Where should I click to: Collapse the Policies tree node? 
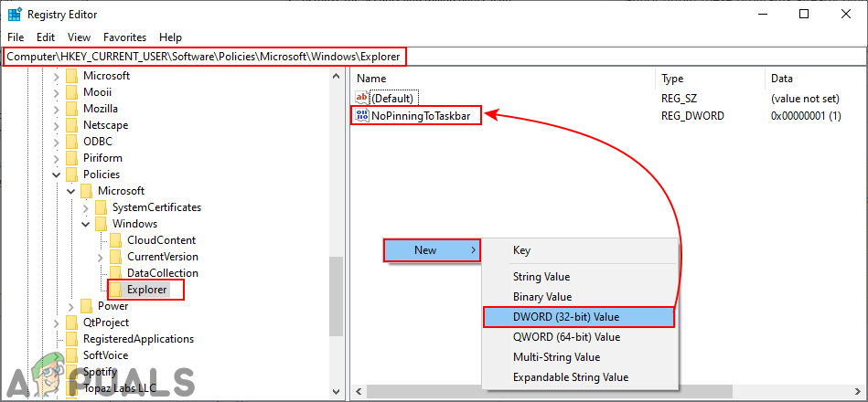point(57,175)
